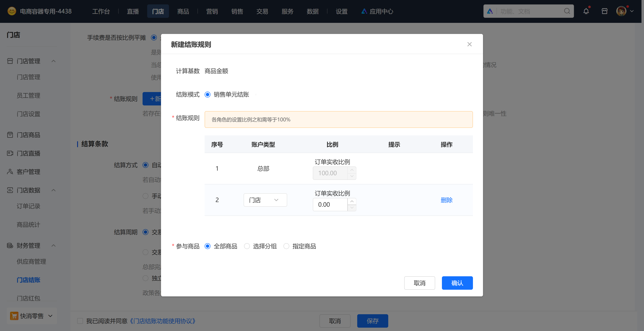Select the first 结算周期 radio button
This screenshot has height=331, width=644.
coord(145,232)
